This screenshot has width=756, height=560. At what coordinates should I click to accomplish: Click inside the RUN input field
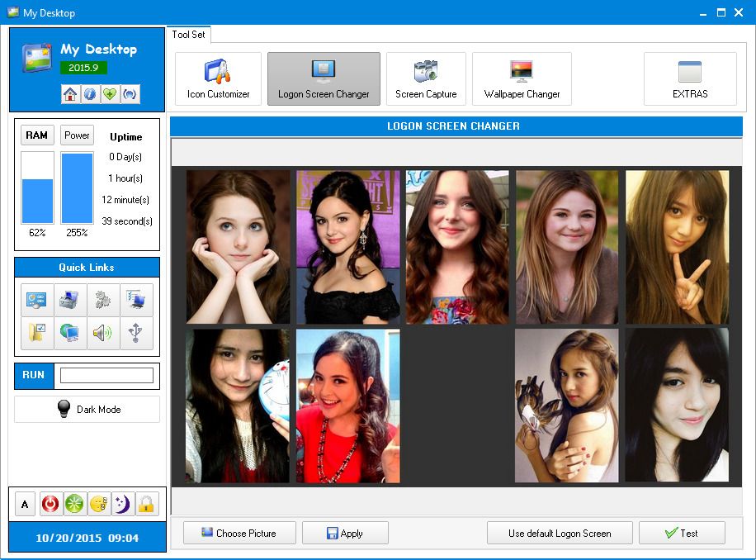click(107, 376)
